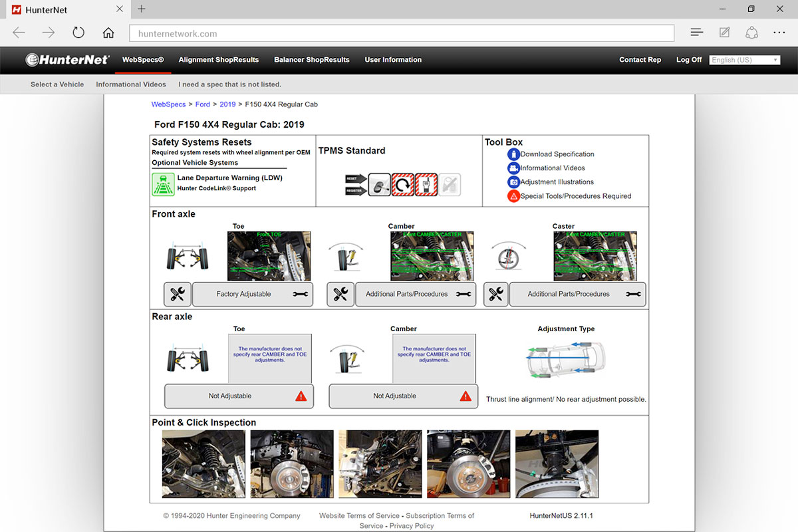Click the 2019 breadcrumb link
Image resolution: width=798 pixels, height=532 pixels.
point(227,104)
